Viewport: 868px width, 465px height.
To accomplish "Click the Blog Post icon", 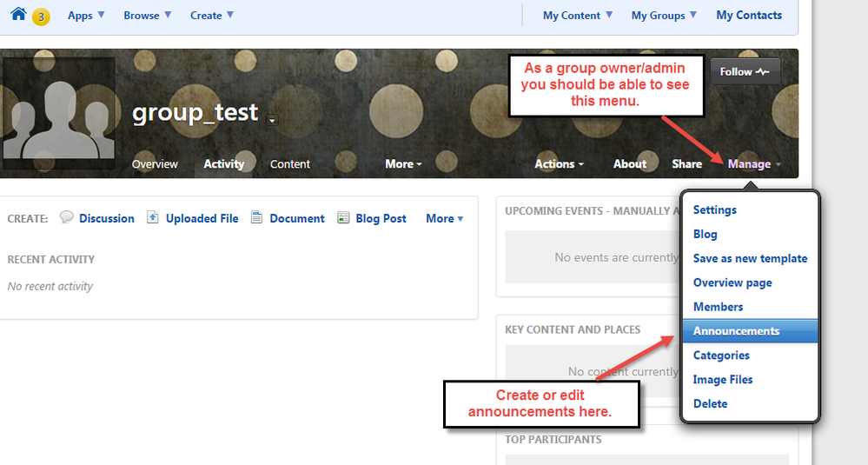I will (x=343, y=218).
